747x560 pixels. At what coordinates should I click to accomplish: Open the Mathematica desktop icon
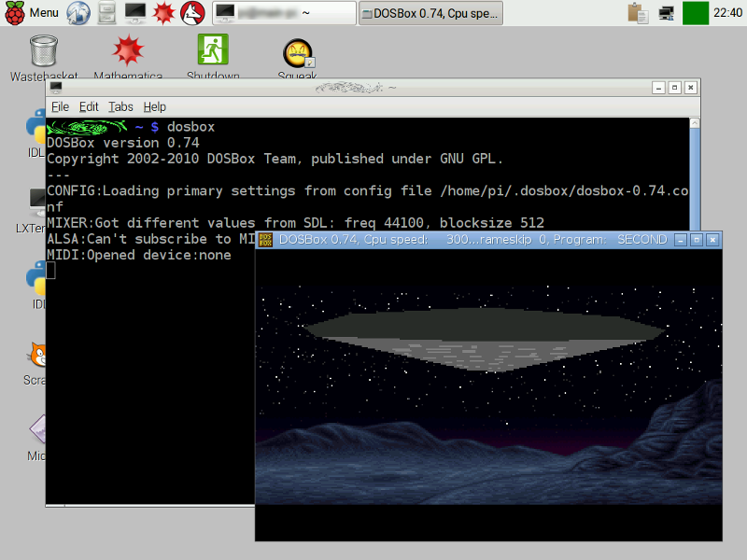128,57
